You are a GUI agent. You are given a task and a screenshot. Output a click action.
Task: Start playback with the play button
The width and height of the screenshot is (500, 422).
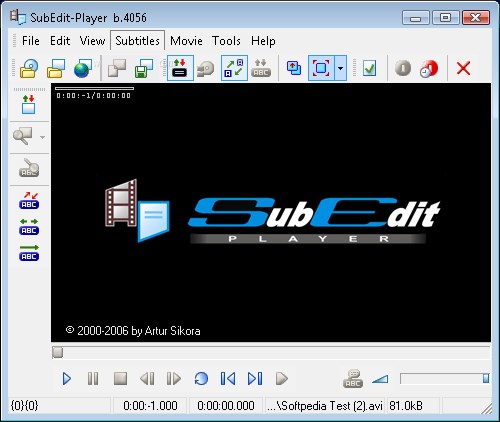tap(67, 379)
